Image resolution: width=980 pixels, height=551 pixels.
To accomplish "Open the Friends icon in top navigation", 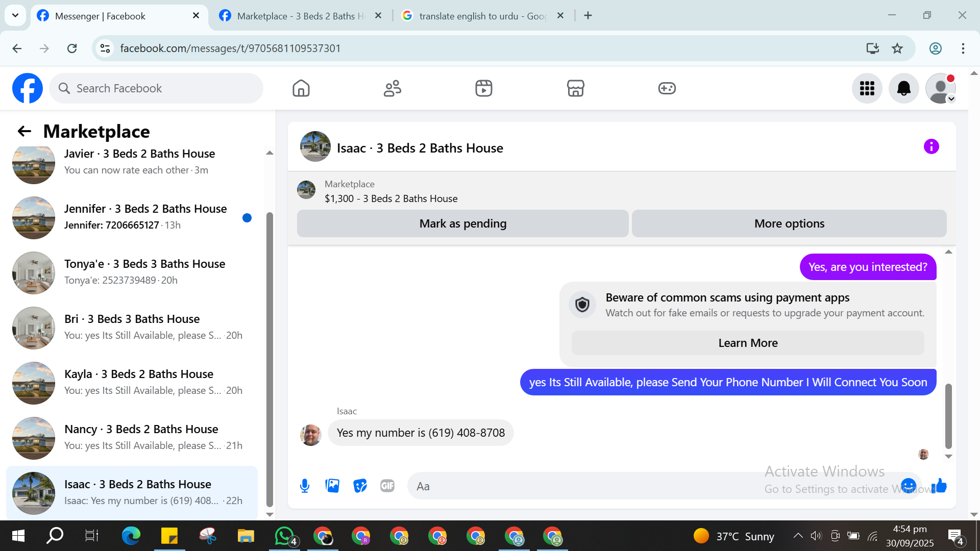I will 393,88.
